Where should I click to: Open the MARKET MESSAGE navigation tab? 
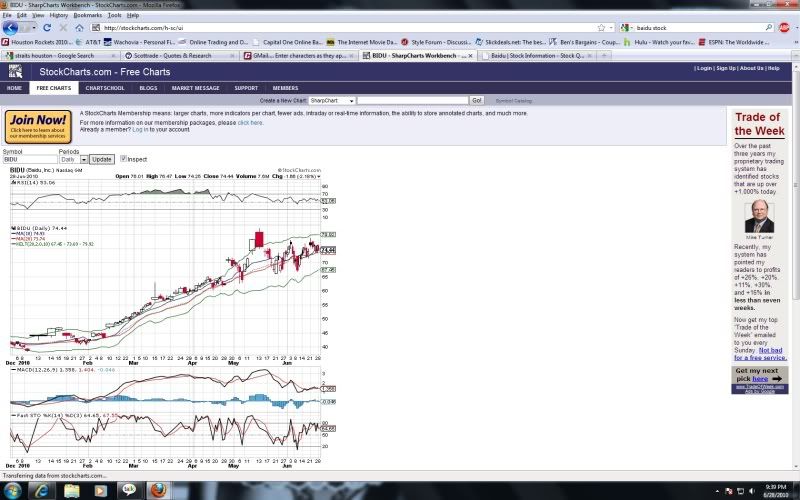(195, 88)
